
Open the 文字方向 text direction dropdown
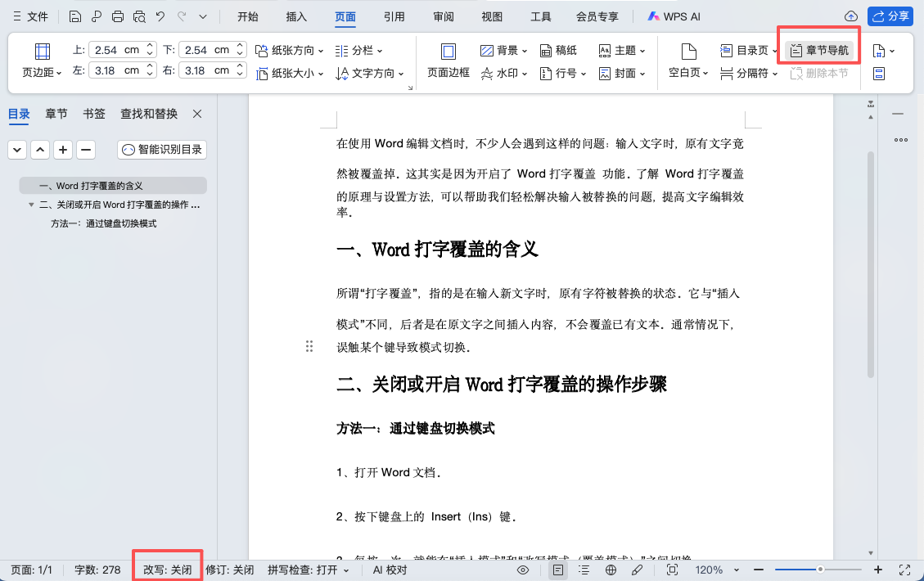pyautogui.click(x=369, y=74)
